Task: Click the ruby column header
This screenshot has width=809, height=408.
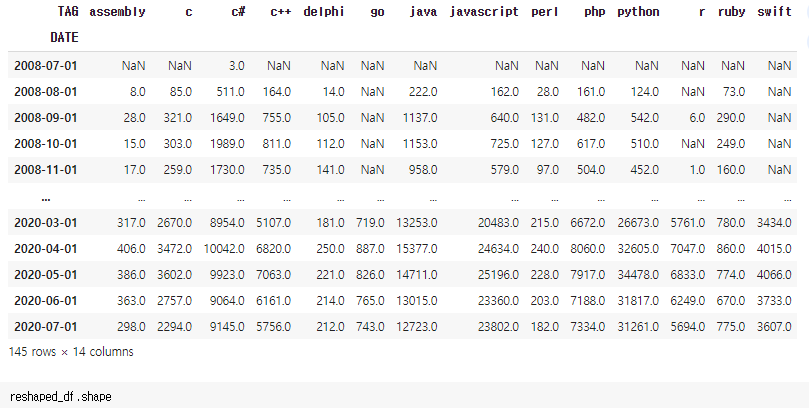Action: tap(731, 12)
